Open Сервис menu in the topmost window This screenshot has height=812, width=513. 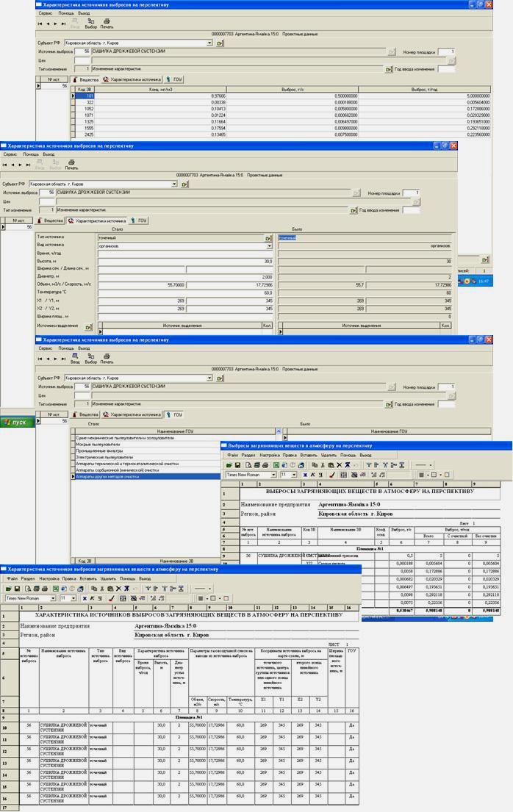point(45,13)
